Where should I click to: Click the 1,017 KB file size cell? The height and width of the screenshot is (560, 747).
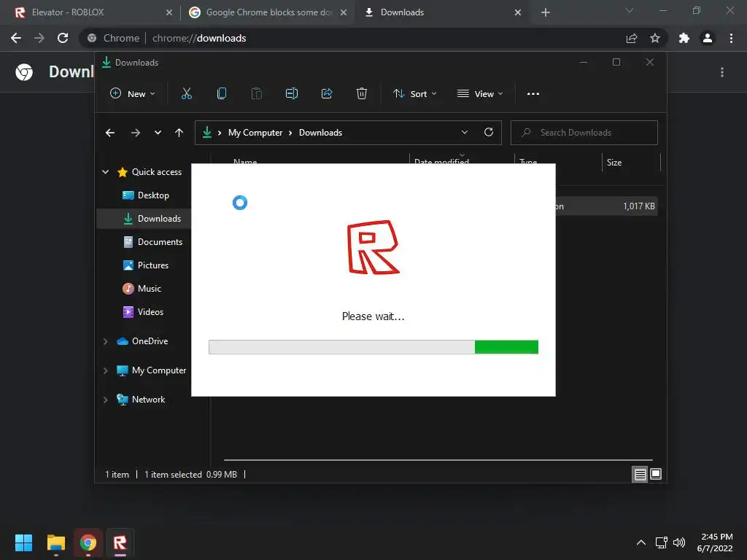[x=639, y=206]
